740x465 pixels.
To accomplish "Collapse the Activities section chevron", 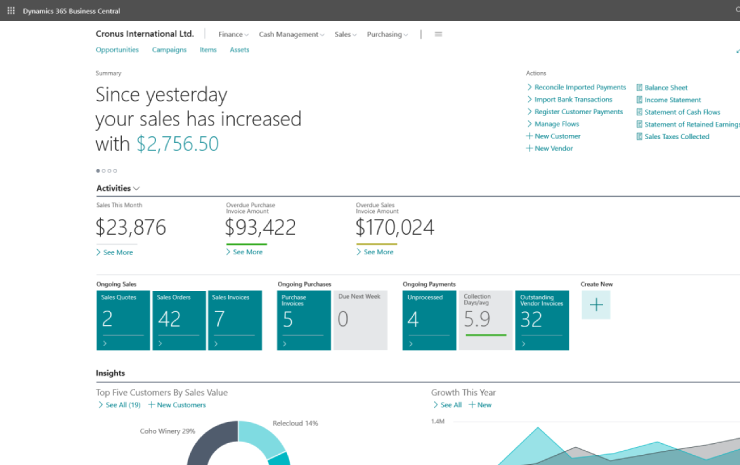I will point(136,188).
